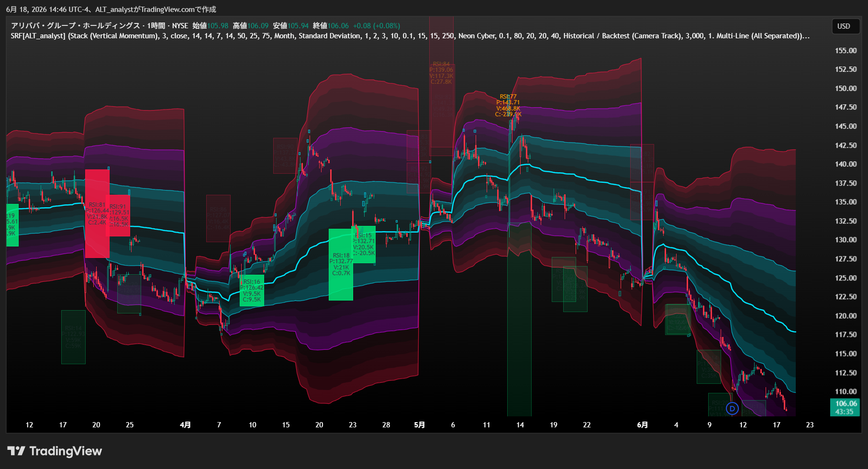
Task: Click the green RSI:18 P:132.77 signal box
Action: (x=341, y=264)
